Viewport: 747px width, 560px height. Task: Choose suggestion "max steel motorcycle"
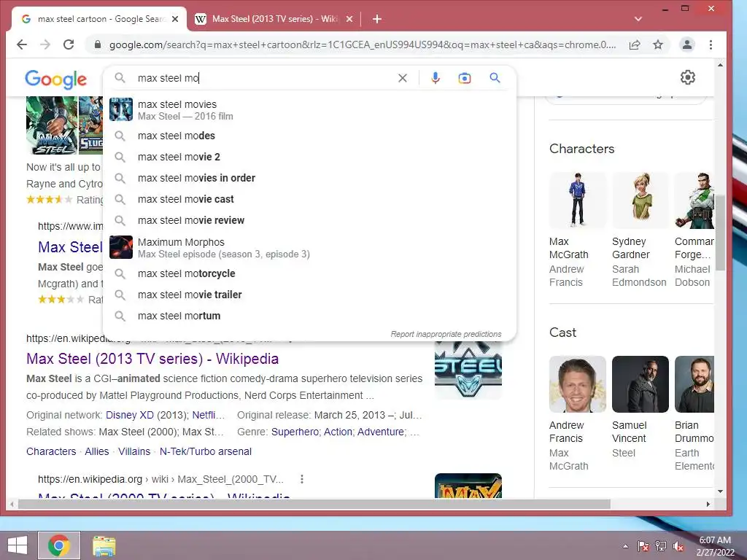309,273
